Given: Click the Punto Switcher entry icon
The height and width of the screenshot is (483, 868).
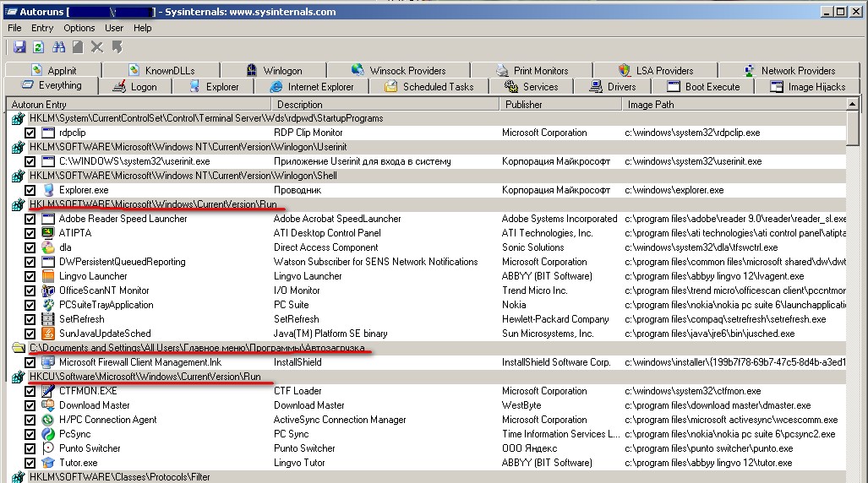Looking at the screenshot, I should coord(48,448).
